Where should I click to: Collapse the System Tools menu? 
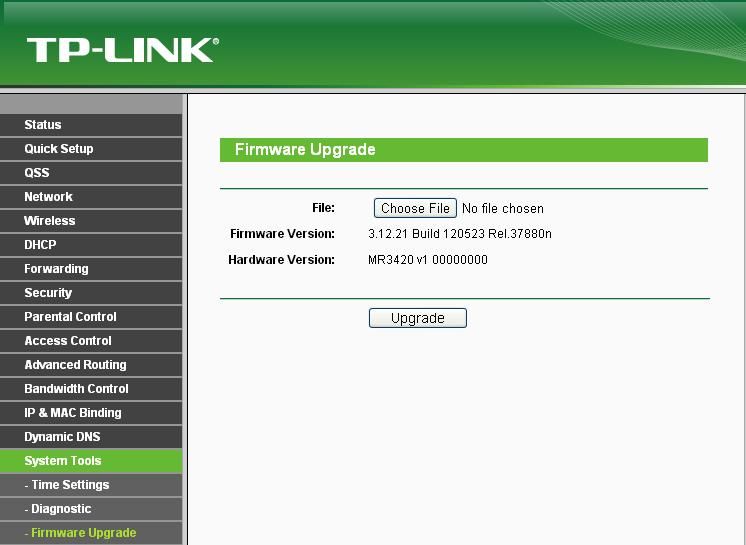63,461
